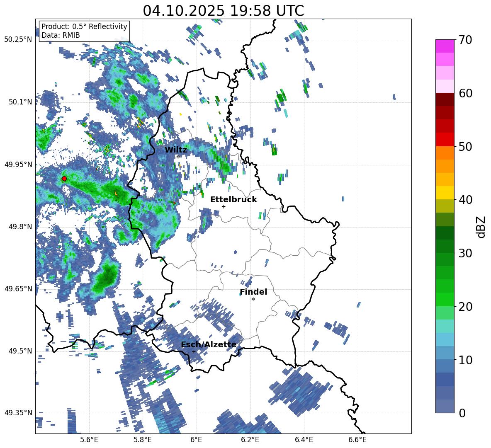Click the colorbar tick label 10
Viewport: 491px width, 448px height.
pos(465,360)
